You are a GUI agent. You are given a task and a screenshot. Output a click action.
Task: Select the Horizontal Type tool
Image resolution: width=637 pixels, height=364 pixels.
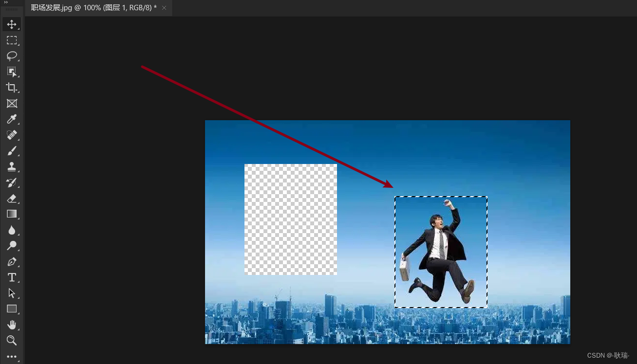pyautogui.click(x=12, y=277)
